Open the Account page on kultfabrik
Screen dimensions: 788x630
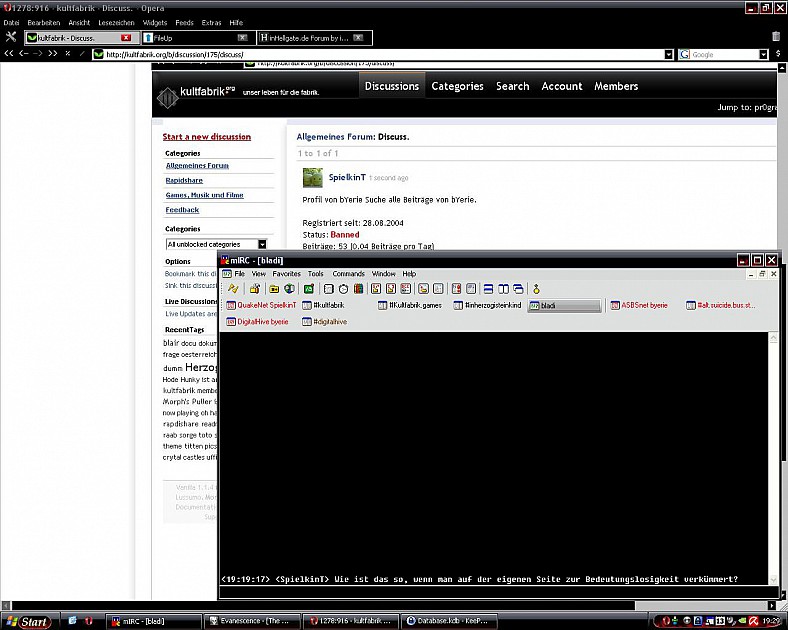(562, 86)
